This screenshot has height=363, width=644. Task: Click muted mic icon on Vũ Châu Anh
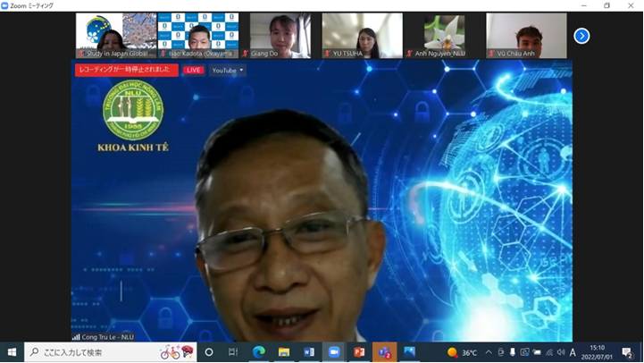(491, 54)
